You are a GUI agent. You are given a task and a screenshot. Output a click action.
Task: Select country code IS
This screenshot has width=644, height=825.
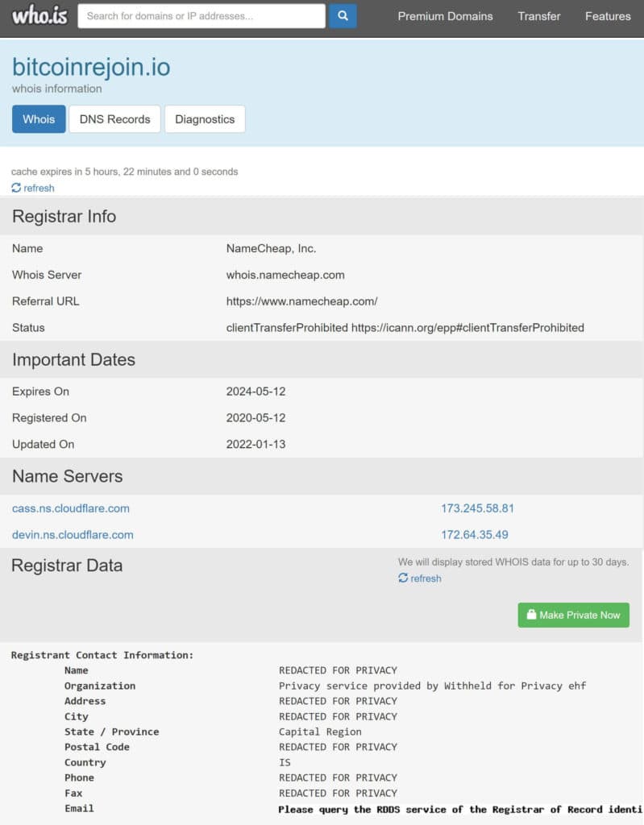pyautogui.click(x=285, y=762)
